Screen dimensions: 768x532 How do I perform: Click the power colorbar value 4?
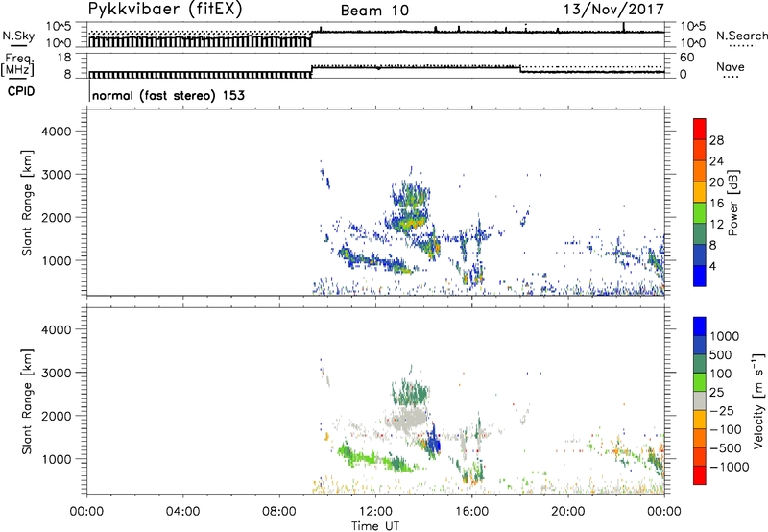point(712,266)
